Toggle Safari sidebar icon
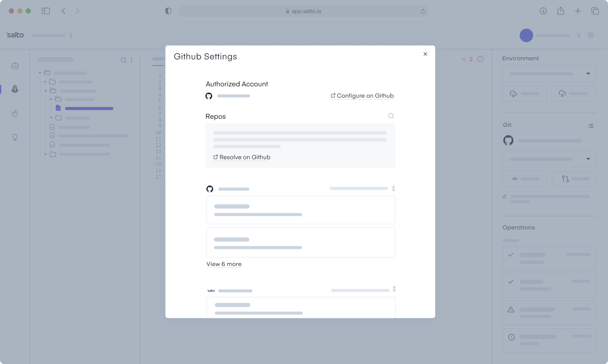 [x=46, y=11]
